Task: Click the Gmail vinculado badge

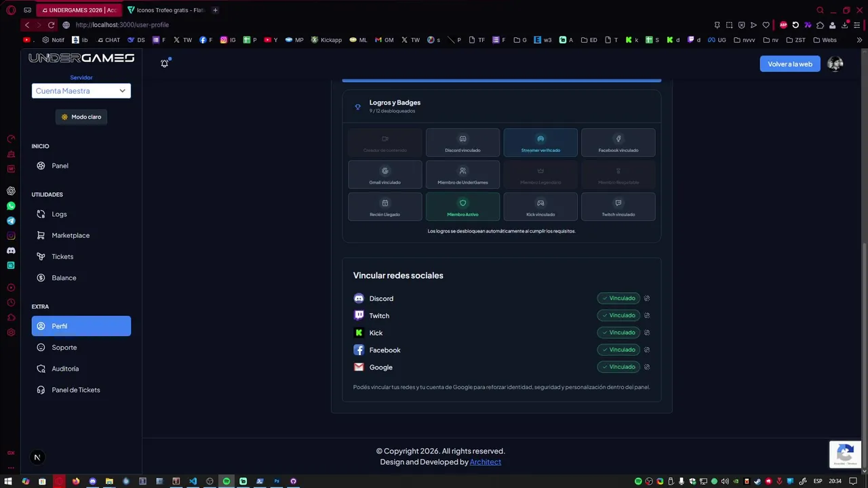Action: [384, 175]
